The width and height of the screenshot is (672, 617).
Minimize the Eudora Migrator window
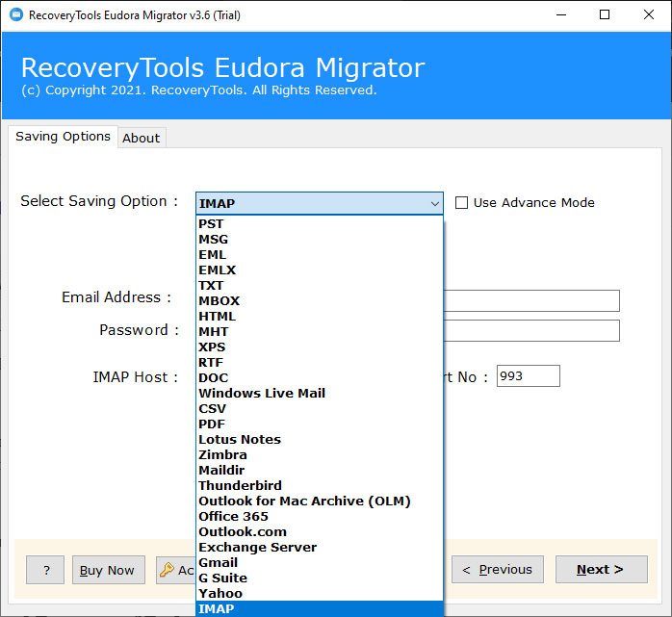click(561, 15)
